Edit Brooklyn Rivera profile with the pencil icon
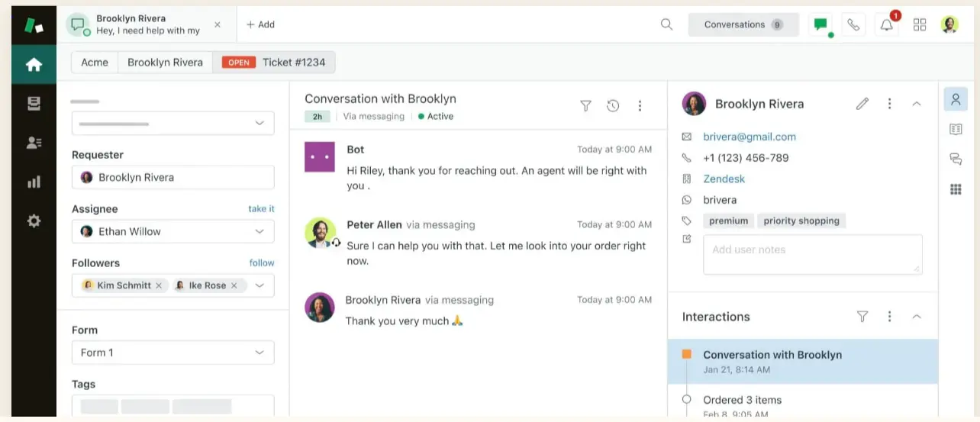The height and width of the screenshot is (422, 980). coord(862,104)
